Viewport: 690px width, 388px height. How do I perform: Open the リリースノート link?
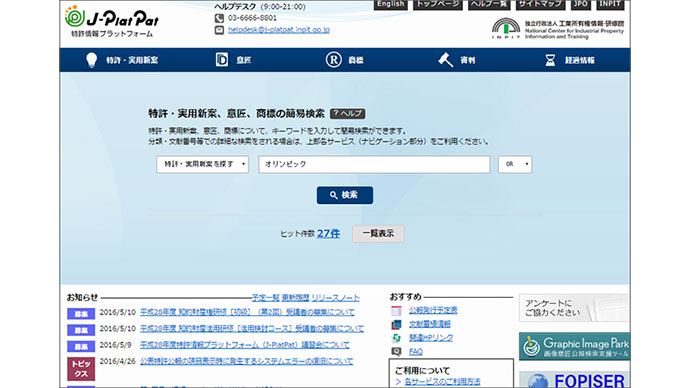pyautogui.click(x=335, y=298)
